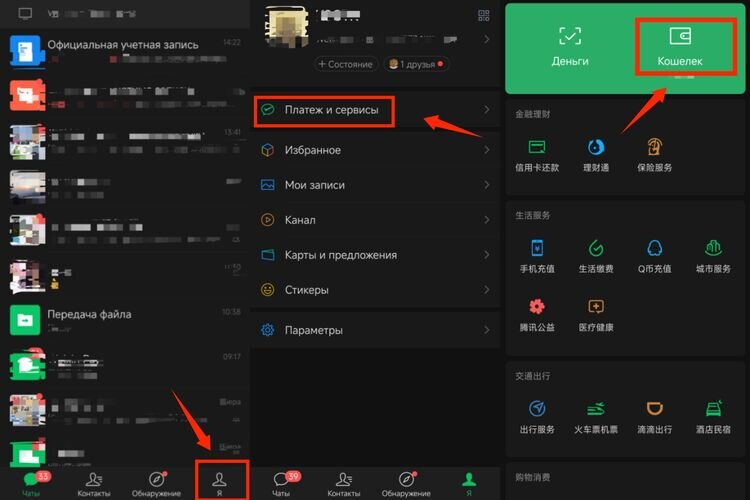Viewport: 750px width, 500px height.
Task: Open Обнаружение tab in chat list screen
Action: 156,484
